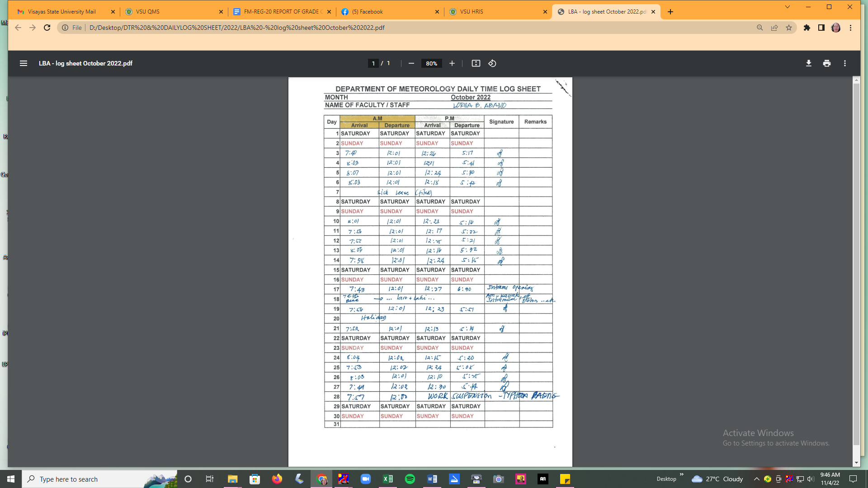Toggle the Chrome side panel
The image size is (868, 488).
pos(821,28)
